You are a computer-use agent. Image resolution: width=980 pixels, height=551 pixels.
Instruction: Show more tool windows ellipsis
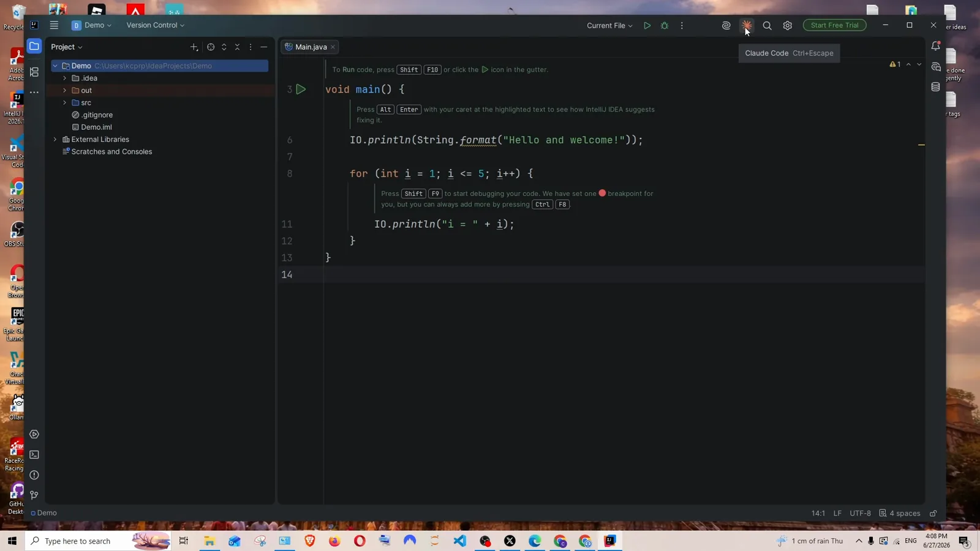pos(34,92)
